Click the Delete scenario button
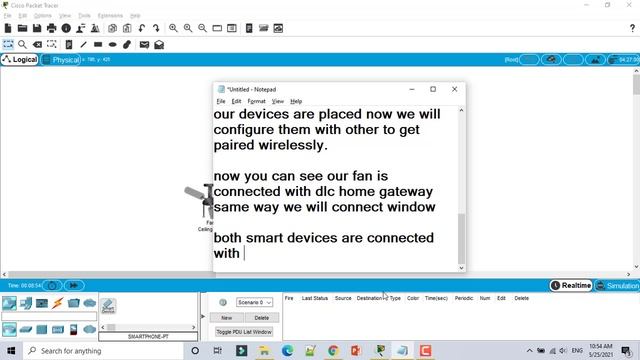Screen dimensions: 640x360 [x=262, y=318]
